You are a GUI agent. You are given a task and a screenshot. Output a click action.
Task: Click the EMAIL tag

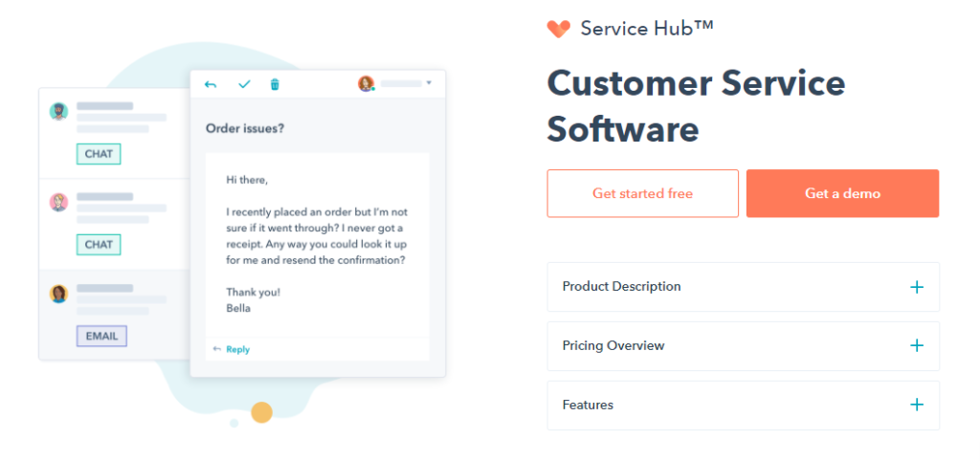(x=101, y=336)
